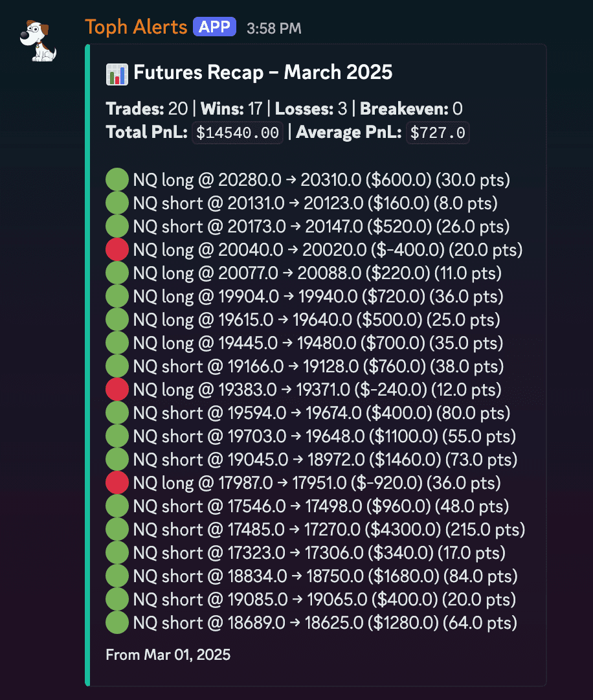Click green circle beside NQ short @ 18689.0
This screenshot has width=593, height=700.
(x=117, y=623)
